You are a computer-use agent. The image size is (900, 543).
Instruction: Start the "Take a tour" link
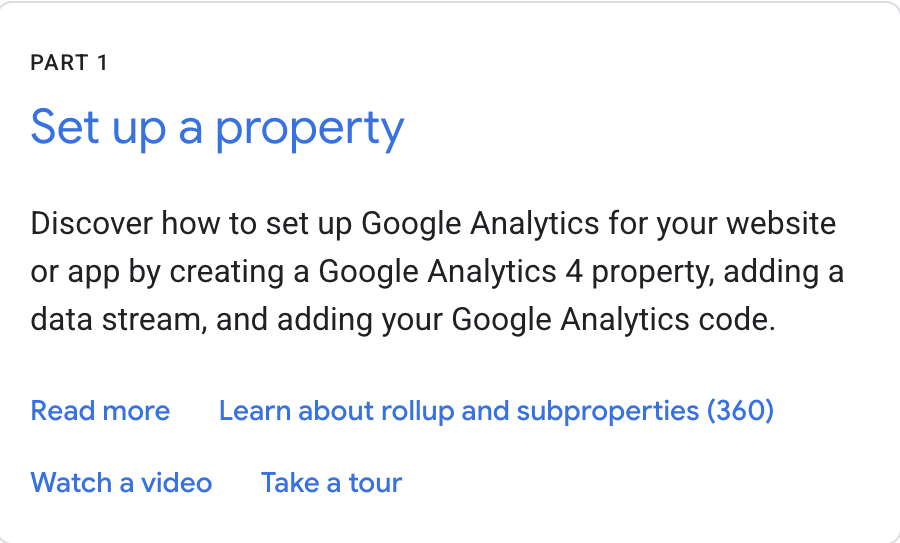tap(331, 483)
